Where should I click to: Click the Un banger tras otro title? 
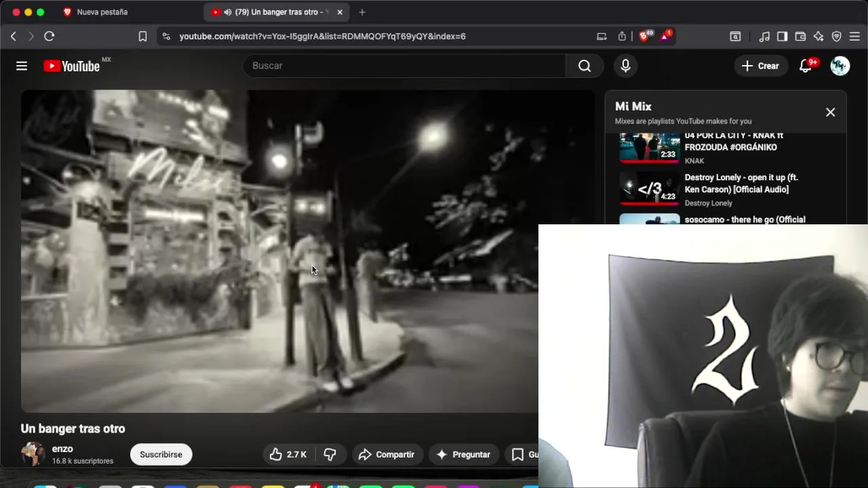[x=73, y=428]
